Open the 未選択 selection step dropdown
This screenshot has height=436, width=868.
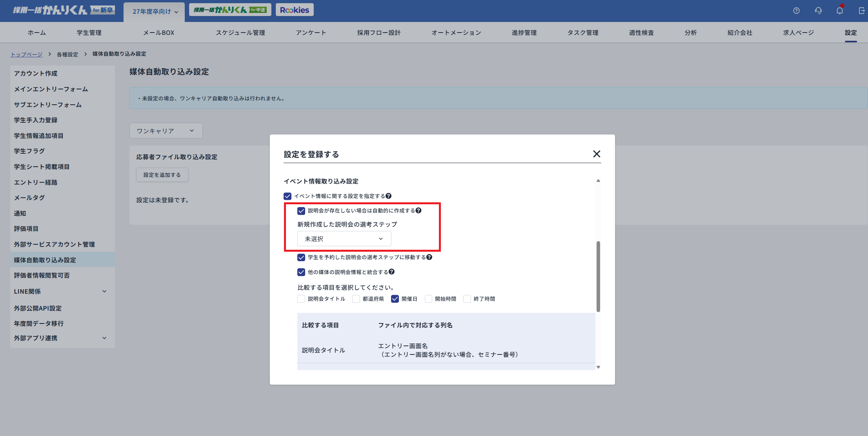pos(344,239)
